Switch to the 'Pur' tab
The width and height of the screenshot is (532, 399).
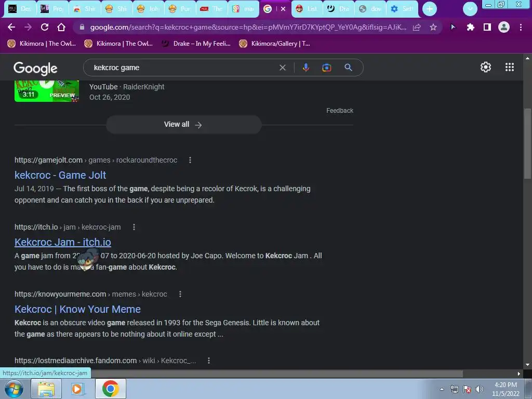pos(180,9)
